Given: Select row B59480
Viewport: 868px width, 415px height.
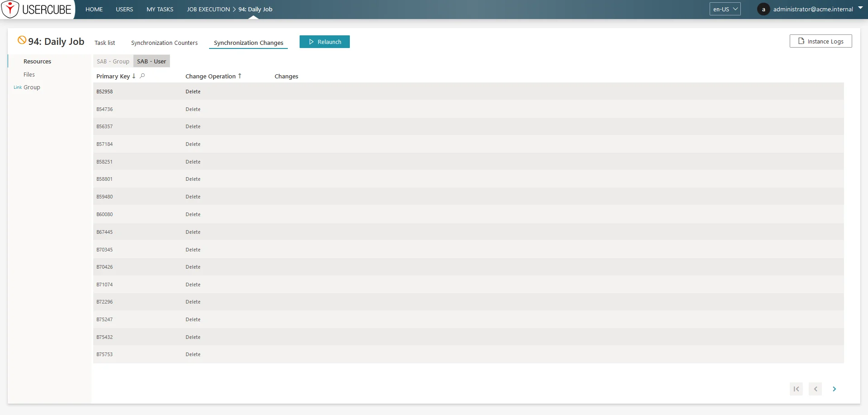Looking at the screenshot, I should (x=468, y=197).
